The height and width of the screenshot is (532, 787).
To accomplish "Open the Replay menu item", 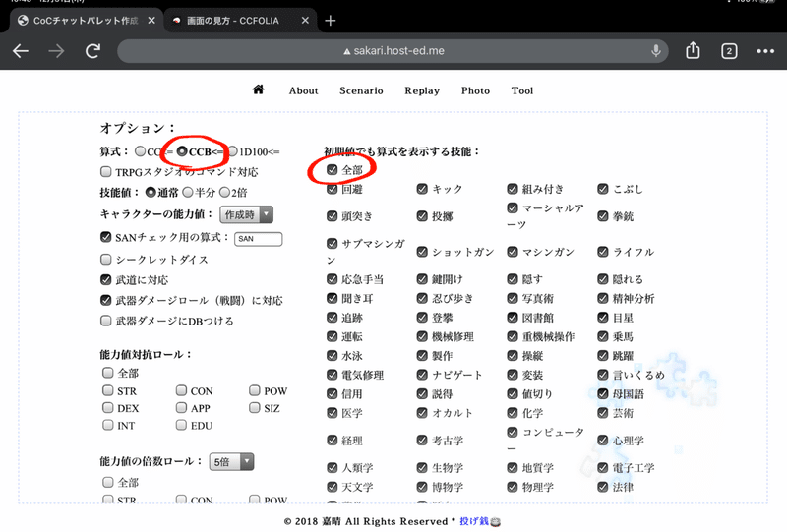I will [x=422, y=90].
